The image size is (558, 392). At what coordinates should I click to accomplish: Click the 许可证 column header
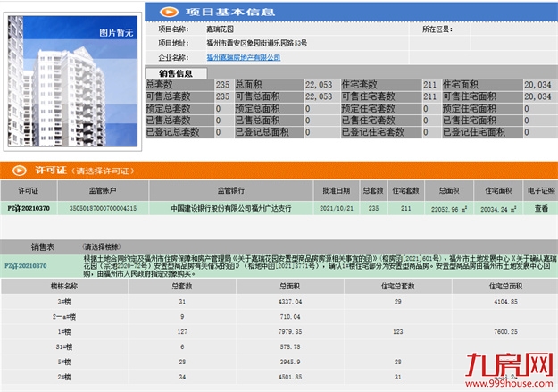pyautogui.click(x=29, y=191)
